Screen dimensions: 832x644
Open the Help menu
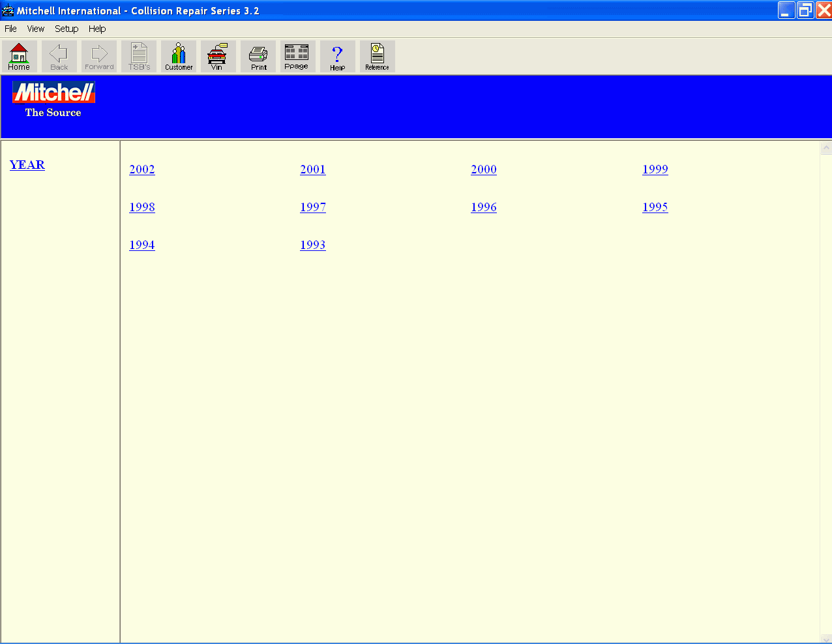(x=97, y=29)
